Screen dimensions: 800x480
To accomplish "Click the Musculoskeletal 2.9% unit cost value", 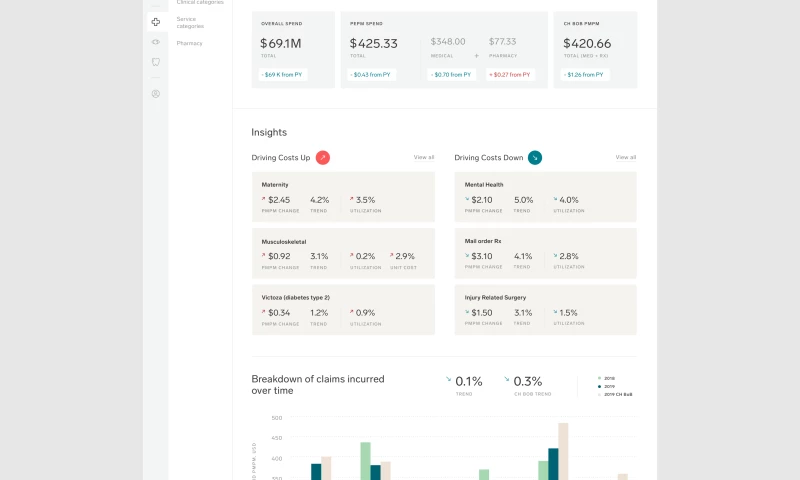I will [405, 256].
